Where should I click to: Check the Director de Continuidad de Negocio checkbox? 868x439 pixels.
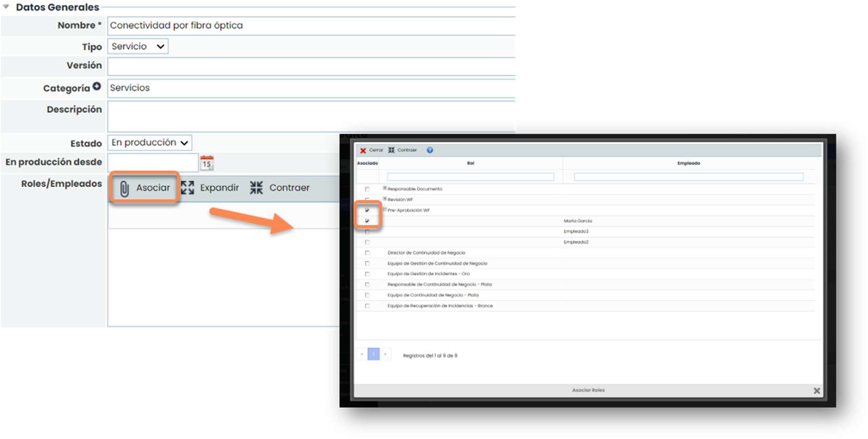click(x=367, y=253)
